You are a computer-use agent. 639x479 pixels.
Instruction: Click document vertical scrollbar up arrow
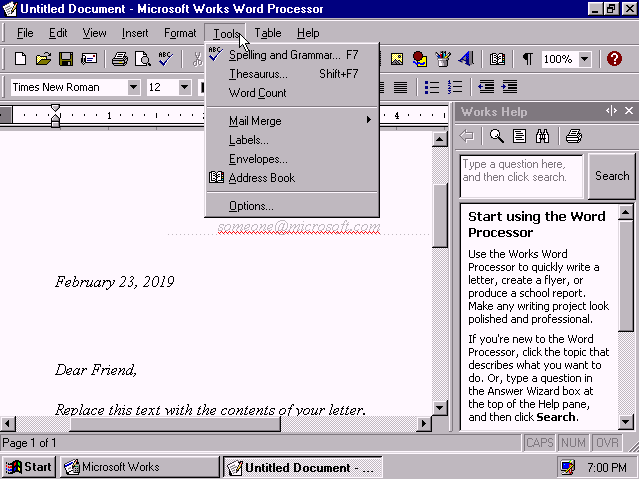point(440,139)
